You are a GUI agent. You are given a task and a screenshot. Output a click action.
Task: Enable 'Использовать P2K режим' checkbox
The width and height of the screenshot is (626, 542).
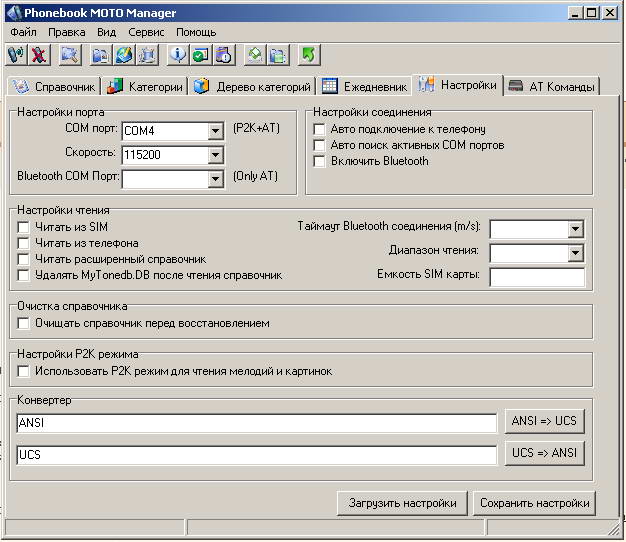click(24, 371)
